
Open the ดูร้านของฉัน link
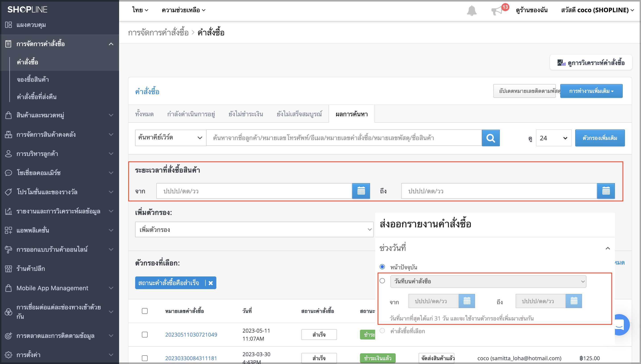coord(532,10)
